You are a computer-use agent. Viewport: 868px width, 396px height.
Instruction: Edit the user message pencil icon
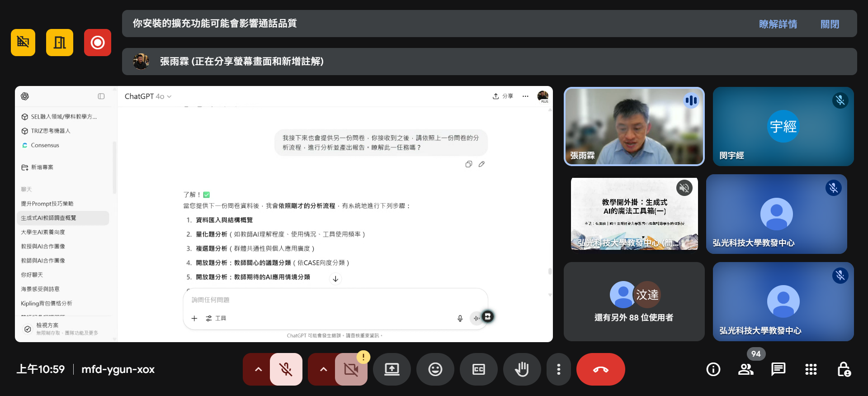coord(481,164)
